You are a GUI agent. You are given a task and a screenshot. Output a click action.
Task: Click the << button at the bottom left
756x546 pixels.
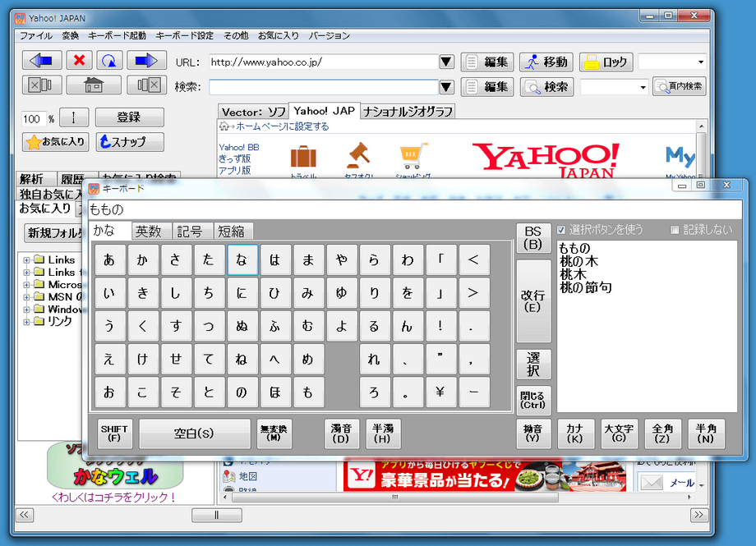(25, 515)
